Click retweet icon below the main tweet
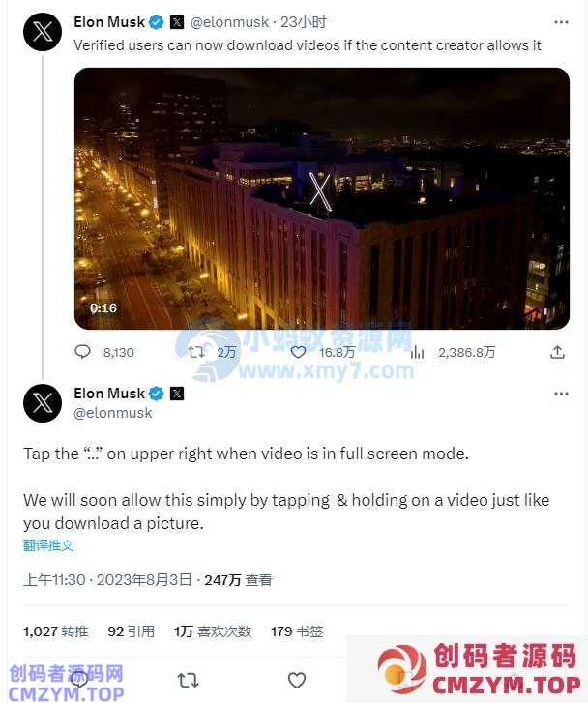Screen dimensions: 588x703 point(188,680)
